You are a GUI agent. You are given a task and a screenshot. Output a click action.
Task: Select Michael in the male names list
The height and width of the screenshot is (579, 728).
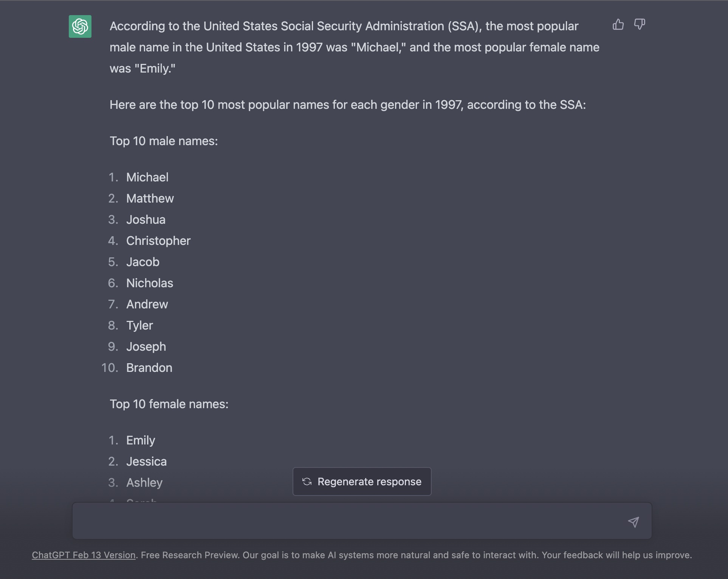tap(147, 177)
